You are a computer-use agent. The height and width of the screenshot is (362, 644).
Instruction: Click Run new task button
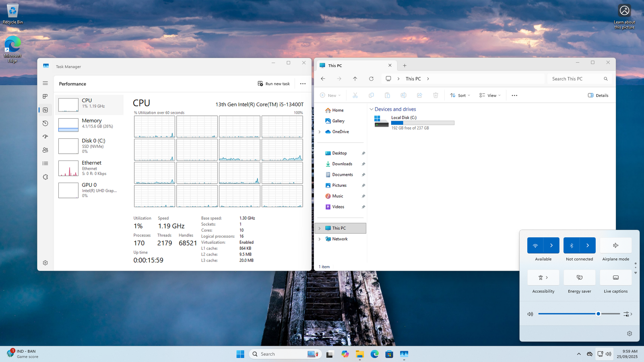(274, 84)
